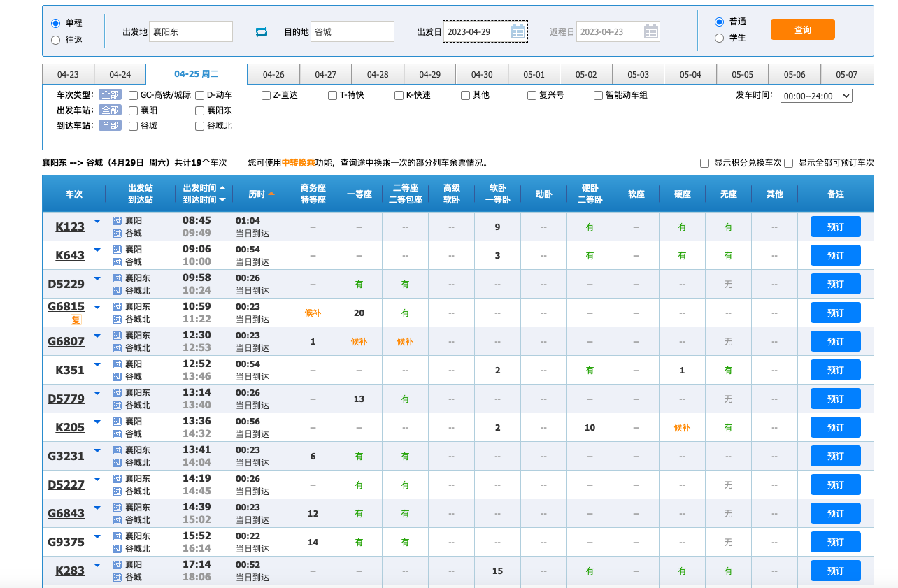Select the 往返 round-trip radio button

pos(56,40)
